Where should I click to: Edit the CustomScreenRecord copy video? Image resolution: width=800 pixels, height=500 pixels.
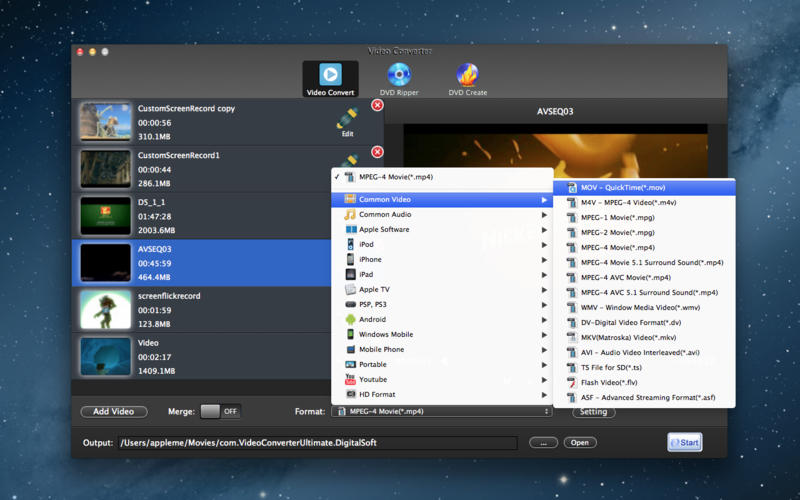click(347, 122)
